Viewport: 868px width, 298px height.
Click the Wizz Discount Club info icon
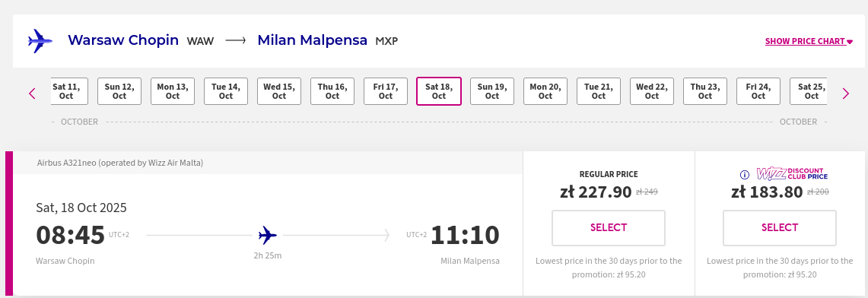point(745,175)
